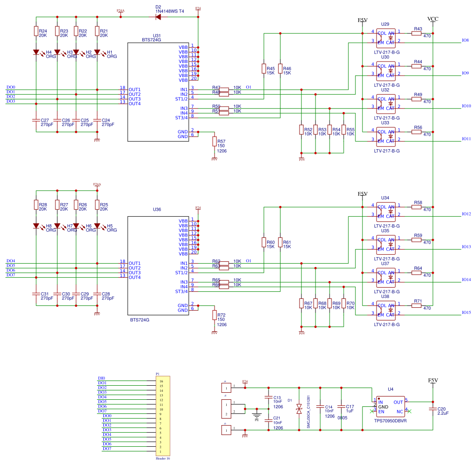Click resistor R43 470 ohm
This screenshot has height=465, width=476.
coord(416,33)
